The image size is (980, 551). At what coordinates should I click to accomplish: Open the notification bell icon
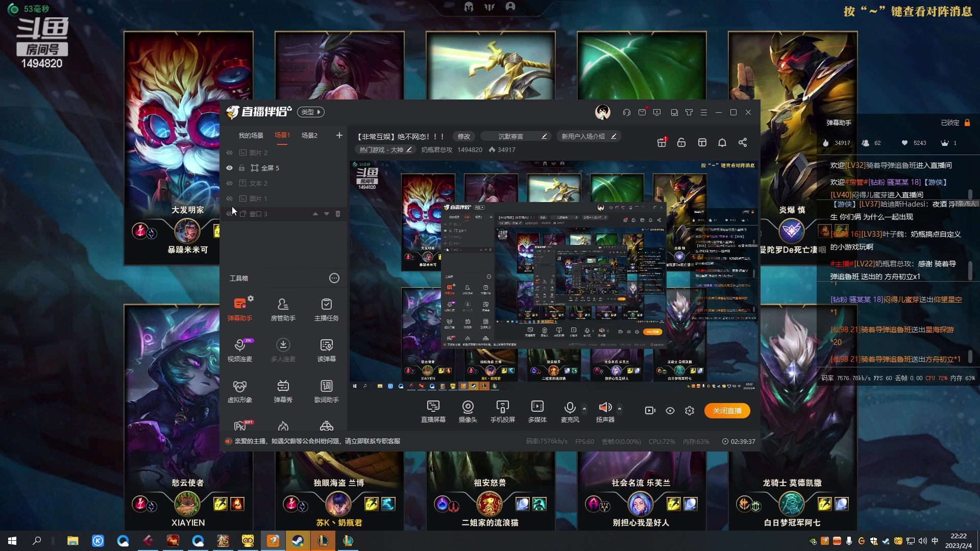tap(722, 142)
